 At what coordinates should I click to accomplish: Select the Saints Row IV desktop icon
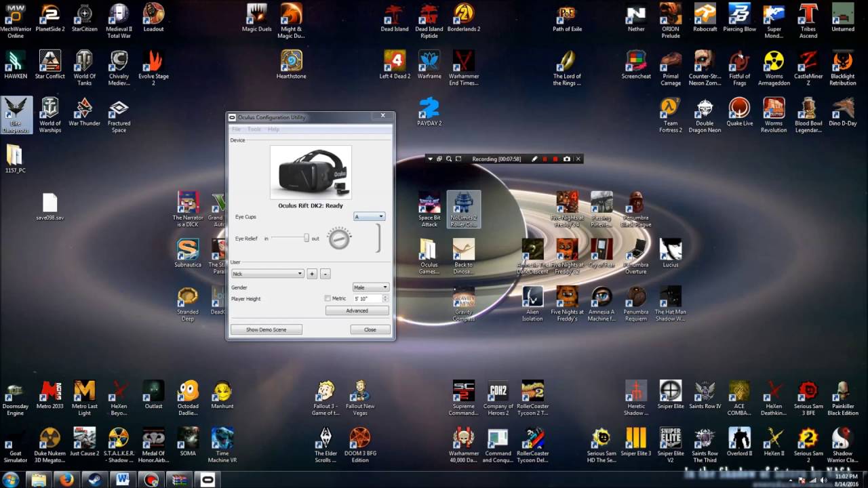tap(705, 395)
